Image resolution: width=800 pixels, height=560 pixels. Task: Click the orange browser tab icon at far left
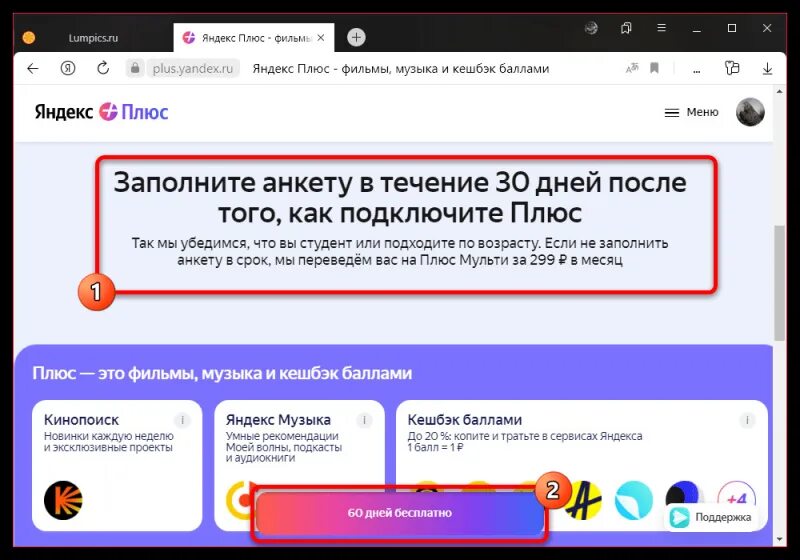click(x=29, y=38)
